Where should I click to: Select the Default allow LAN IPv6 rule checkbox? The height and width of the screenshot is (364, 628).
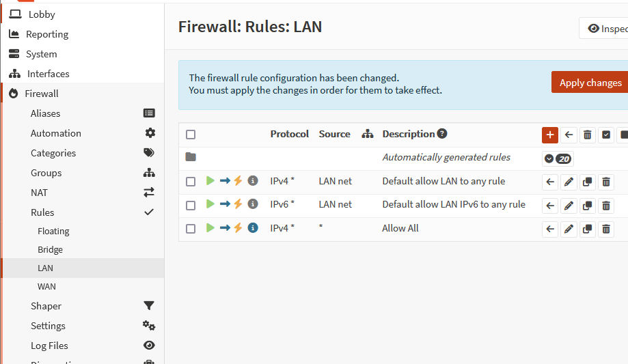point(191,205)
